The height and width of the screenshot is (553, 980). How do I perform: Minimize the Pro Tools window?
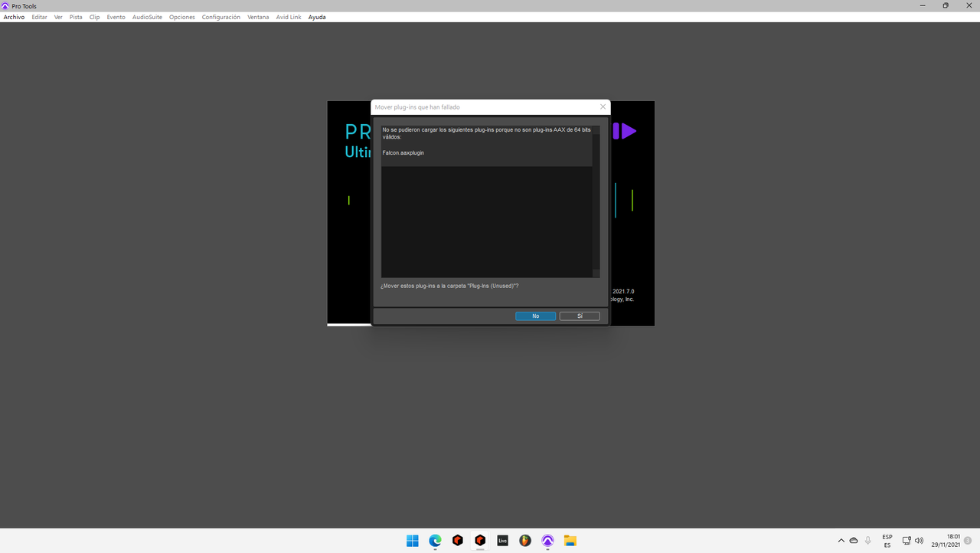pyautogui.click(x=923, y=5)
